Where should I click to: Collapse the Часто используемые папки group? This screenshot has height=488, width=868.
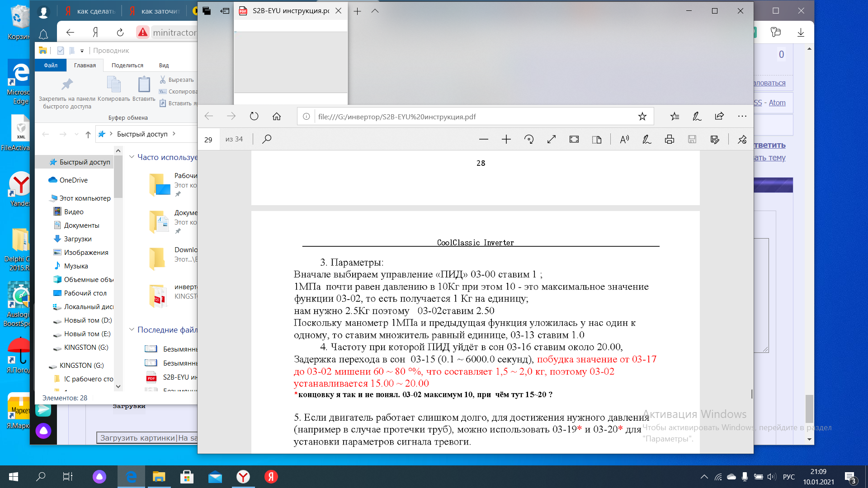click(132, 157)
